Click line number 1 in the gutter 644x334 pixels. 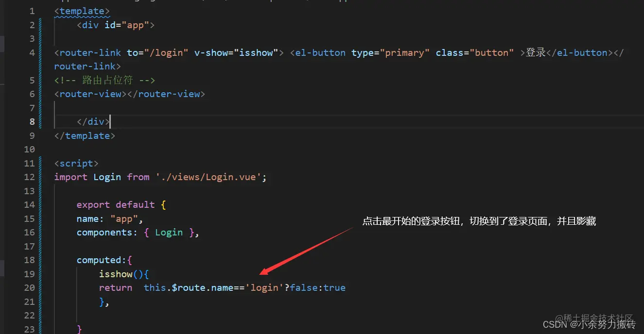(32, 11)
